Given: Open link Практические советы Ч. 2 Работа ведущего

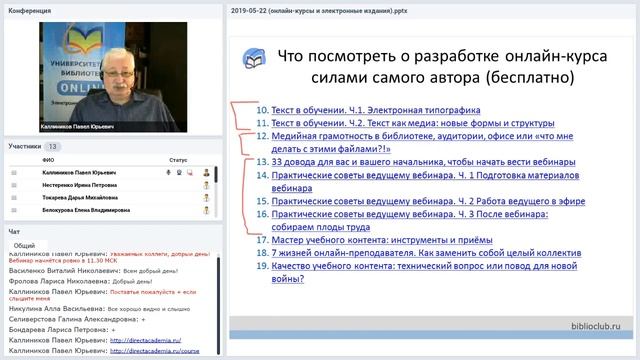Looking at the screenshot, I should click(x=428, y=201).
